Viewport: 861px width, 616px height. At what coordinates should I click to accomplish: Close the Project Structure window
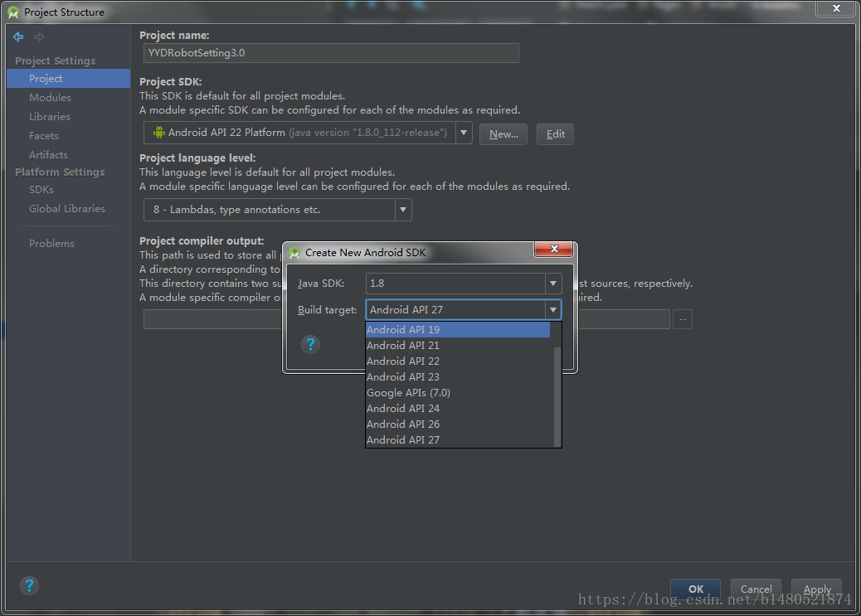pos(836,8)
